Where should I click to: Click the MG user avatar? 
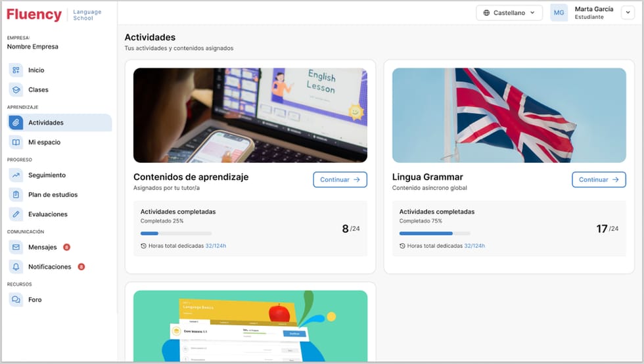(x=559, y=12)
